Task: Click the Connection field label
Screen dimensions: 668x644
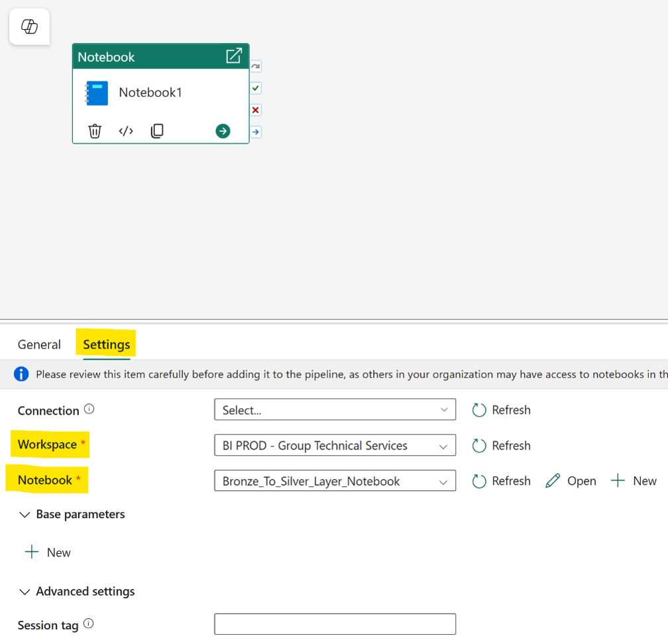Action: coord(48,411)
